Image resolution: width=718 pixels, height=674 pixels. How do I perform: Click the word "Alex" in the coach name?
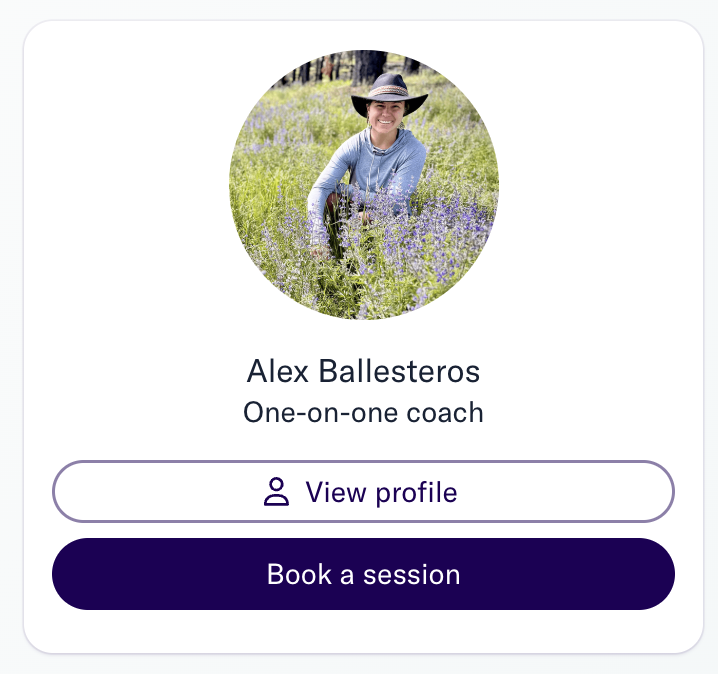(277, 370)
